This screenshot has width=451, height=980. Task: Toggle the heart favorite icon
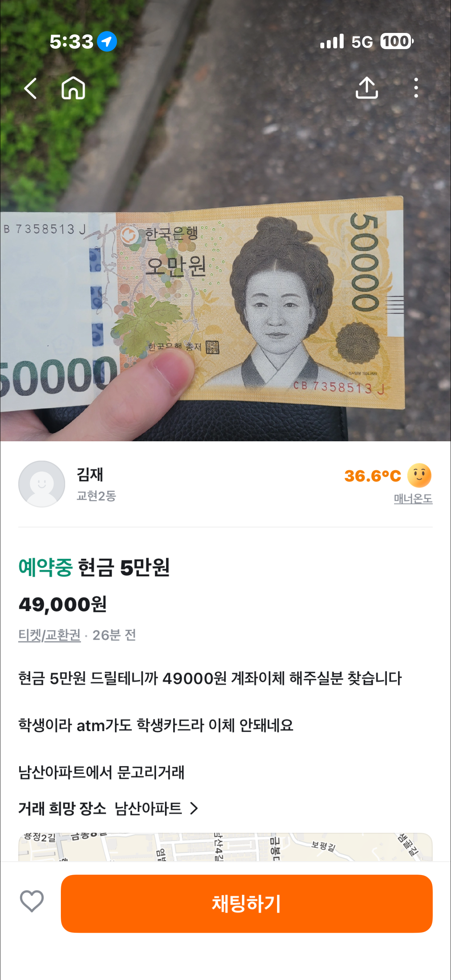click(x=32, y=901)
